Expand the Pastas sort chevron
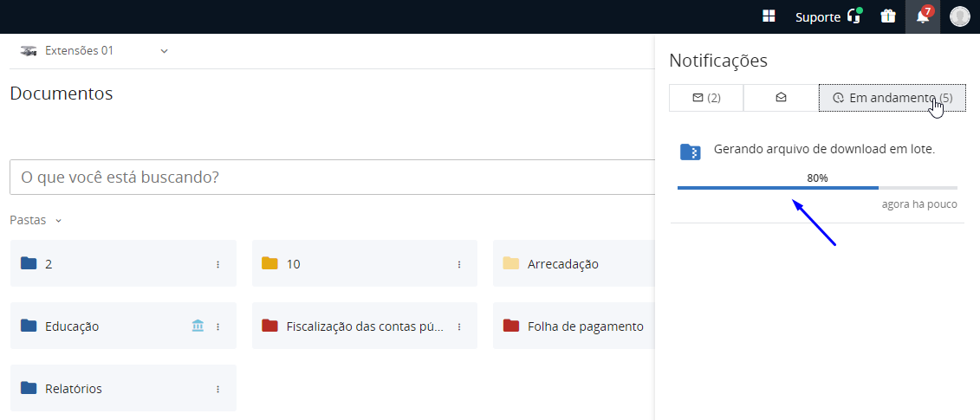980x420 pixels. tap(59, 221)
